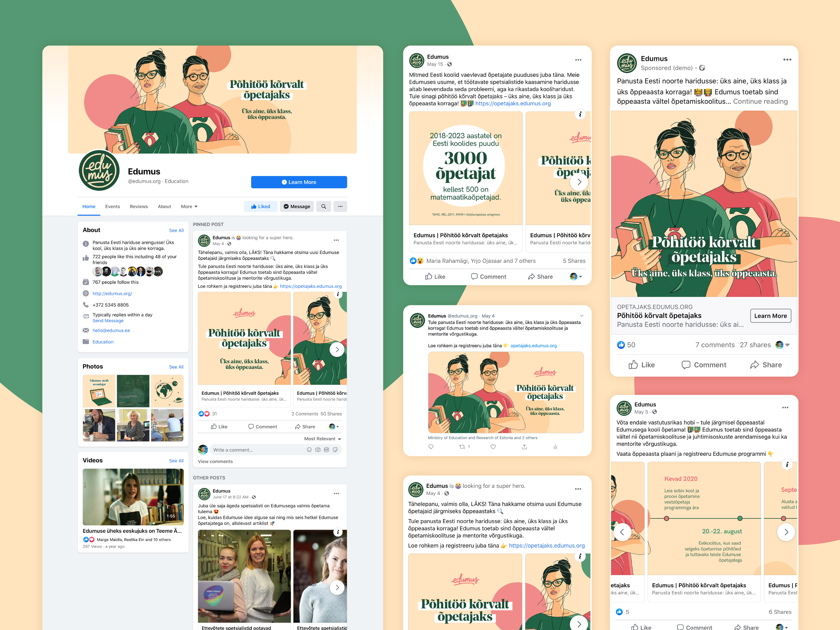Expand chevron at tweet's top right
This screenshot has width=840, height=630.
pyautogui.click(x=581, y=316)
